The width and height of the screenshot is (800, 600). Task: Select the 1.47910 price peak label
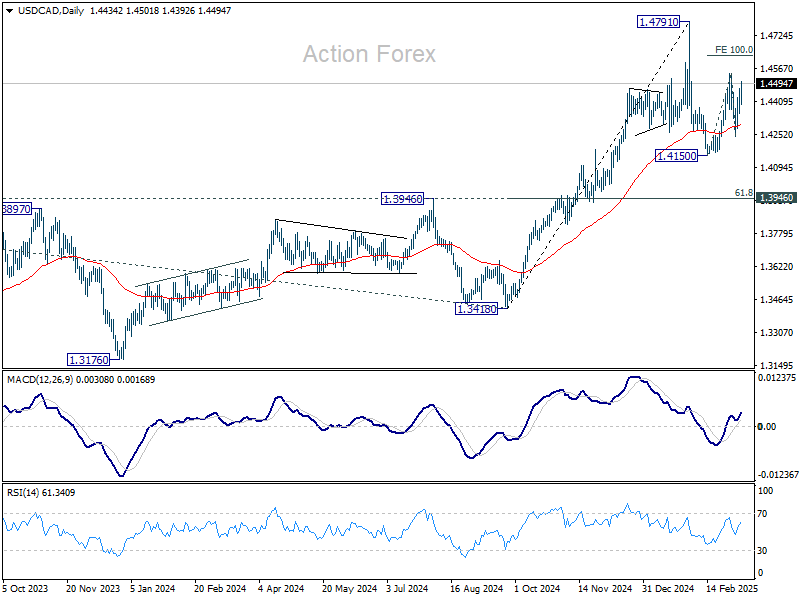point(659,22)
